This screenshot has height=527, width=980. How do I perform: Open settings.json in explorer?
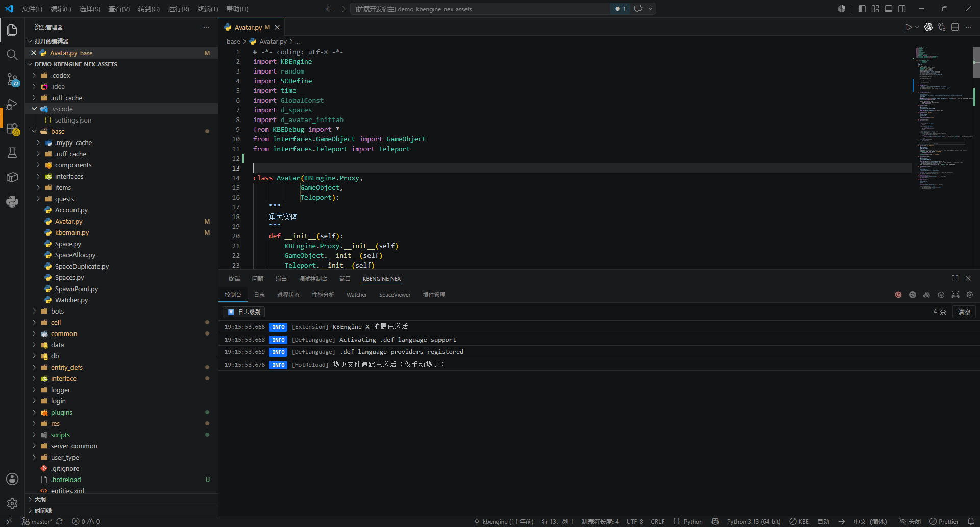pyautogui.click(x=121, y=120)
